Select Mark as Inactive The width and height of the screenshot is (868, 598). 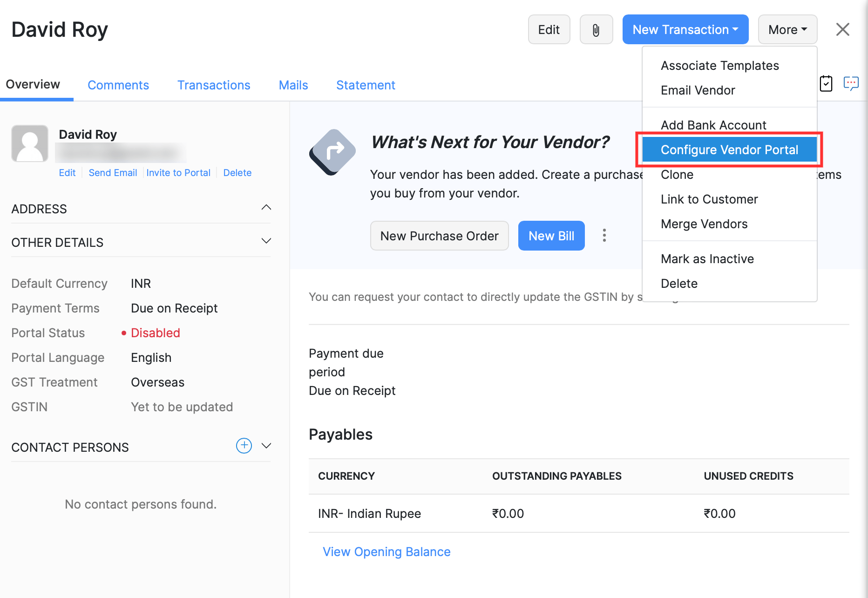(707, 258)
